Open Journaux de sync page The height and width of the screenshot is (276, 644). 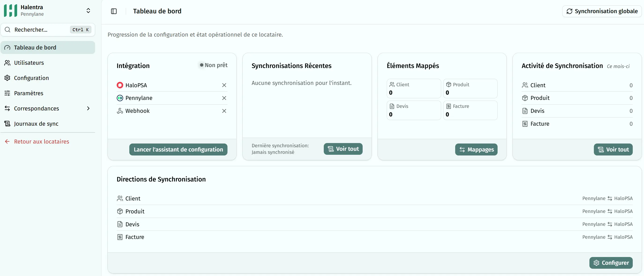tap(48, 124)
